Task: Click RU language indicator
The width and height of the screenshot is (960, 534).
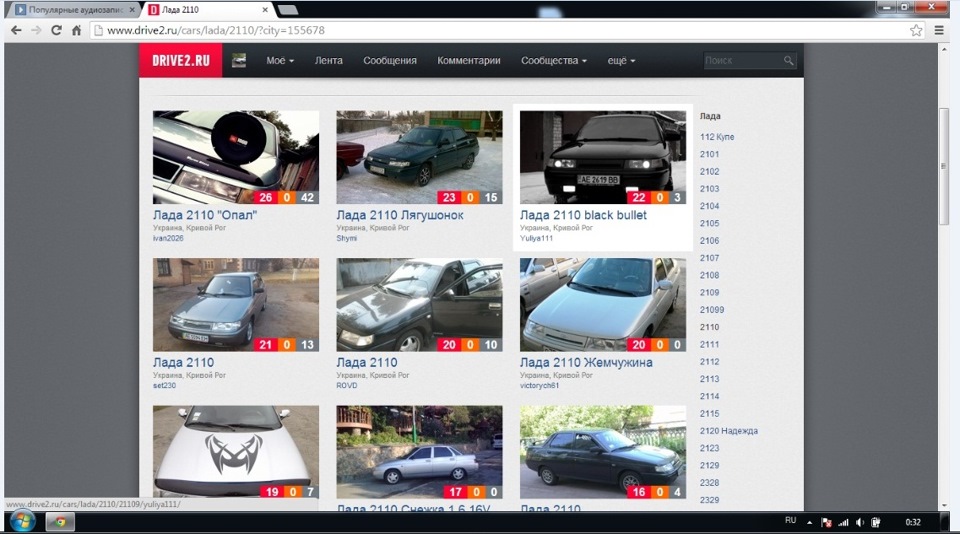Action: [x=790, y=521]
